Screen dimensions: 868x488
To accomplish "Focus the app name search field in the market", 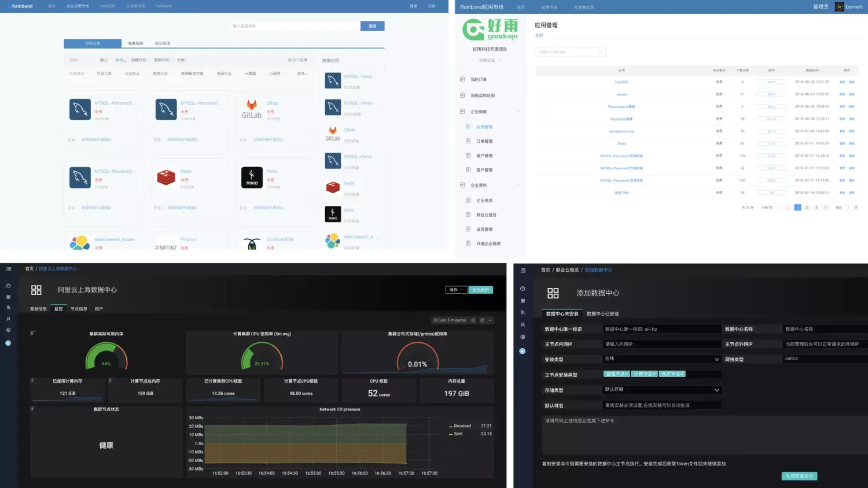I will pos(295,26).
